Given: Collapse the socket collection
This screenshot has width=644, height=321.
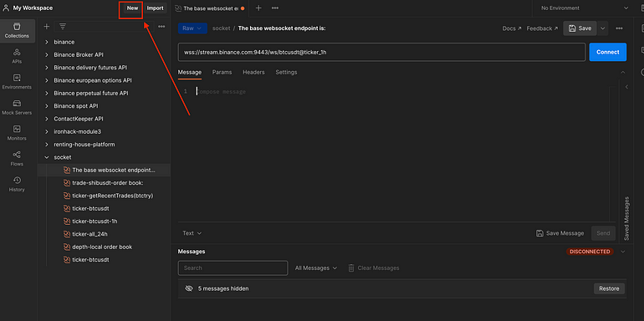Looking at the screenshot, I should click(x=46, y=157).
